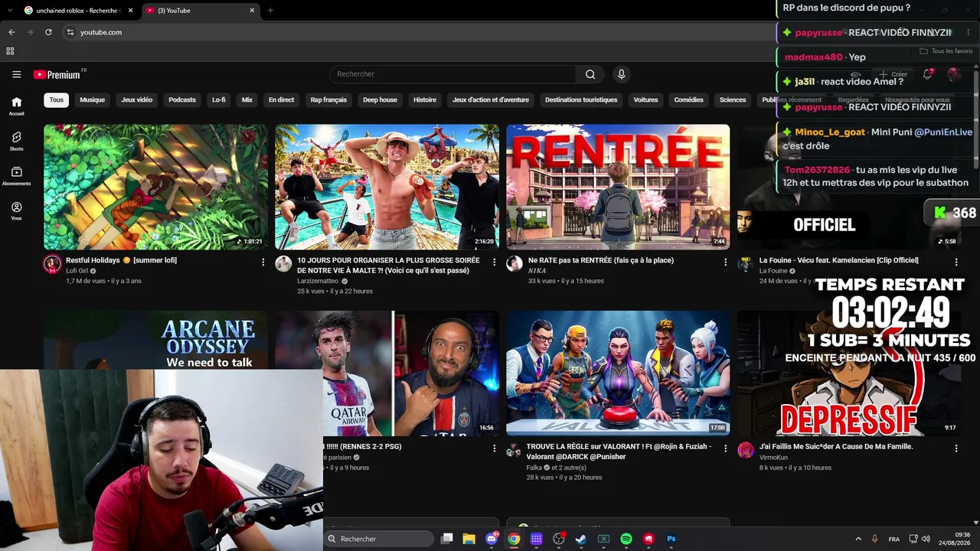Go to Accueil in the sidebar
980x551 pixels.
click(x=17, y=106)
